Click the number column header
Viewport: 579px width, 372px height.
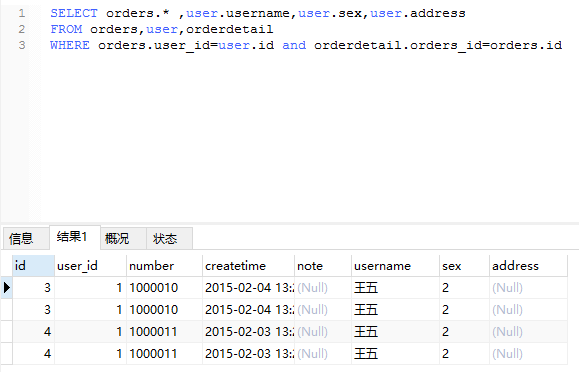pos(164,266)
